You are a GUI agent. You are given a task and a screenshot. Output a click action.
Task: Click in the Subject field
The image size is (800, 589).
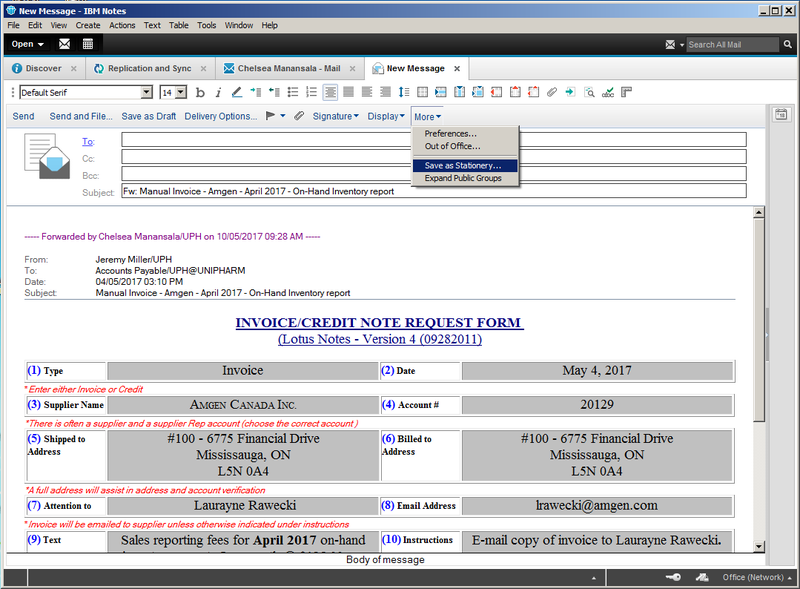(x=434, y=191)
